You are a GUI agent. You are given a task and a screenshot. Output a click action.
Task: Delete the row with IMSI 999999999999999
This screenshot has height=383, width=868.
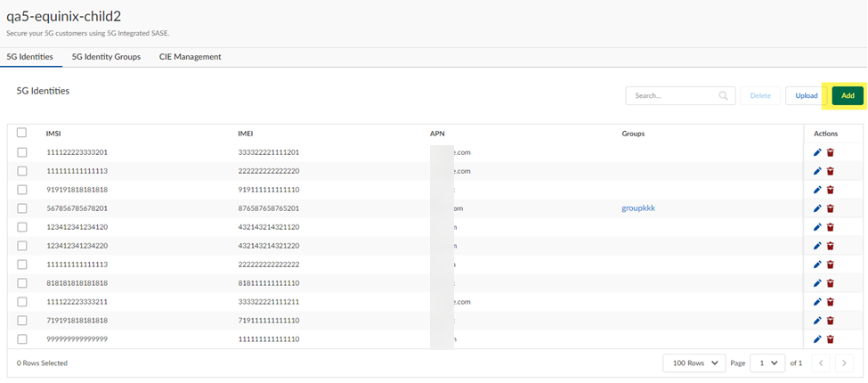[x=830, y=339]
